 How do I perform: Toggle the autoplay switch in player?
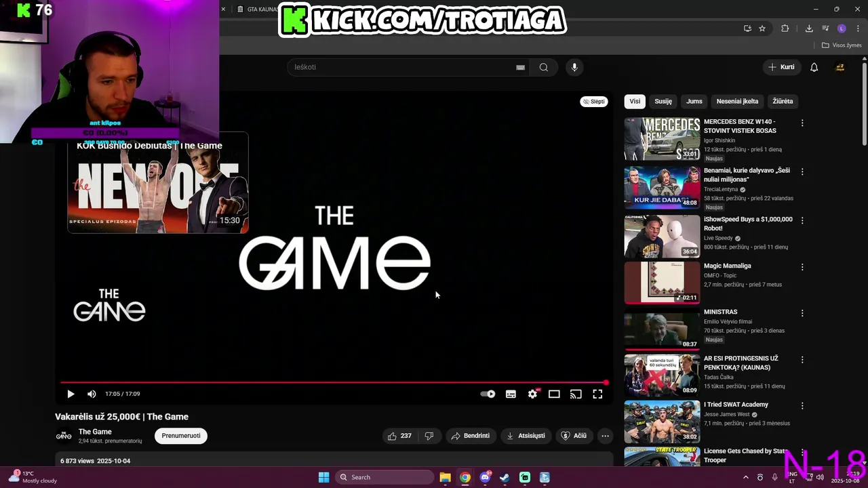488,394
